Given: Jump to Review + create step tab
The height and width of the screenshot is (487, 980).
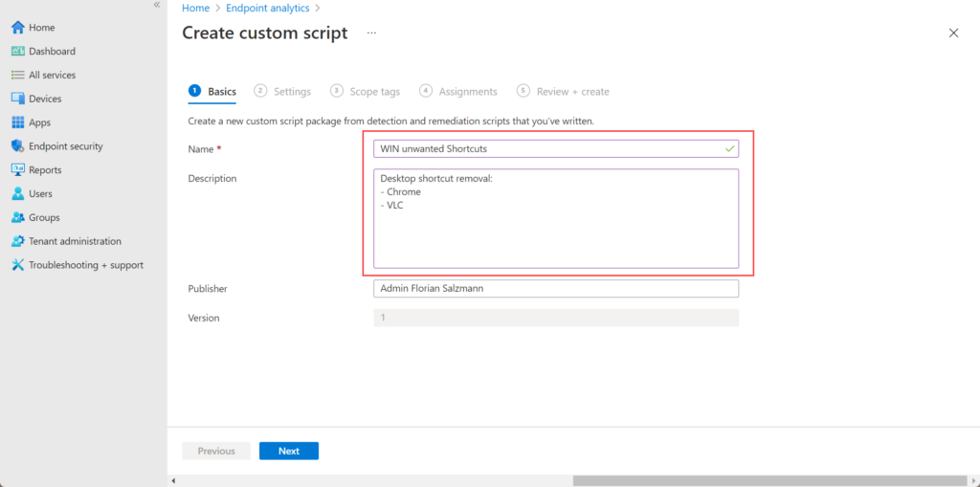Looking at the screenshot, I should click(x=563, y=91).
